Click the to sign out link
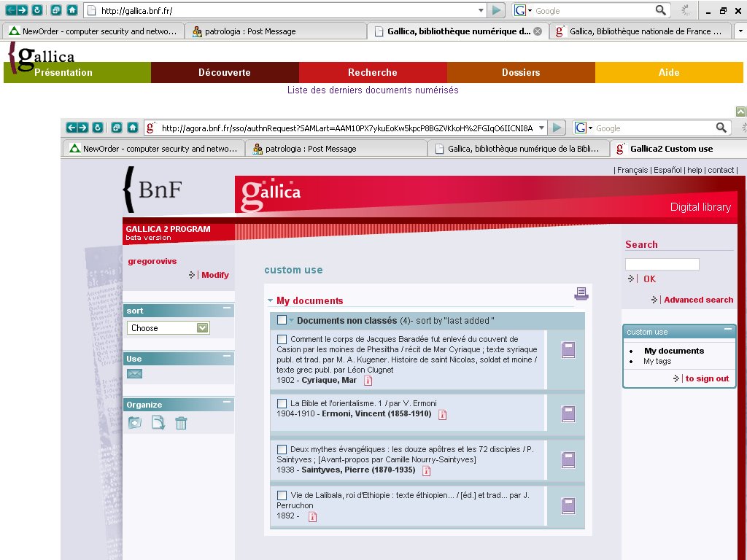 pyautogui.click(x=707, y=378)
